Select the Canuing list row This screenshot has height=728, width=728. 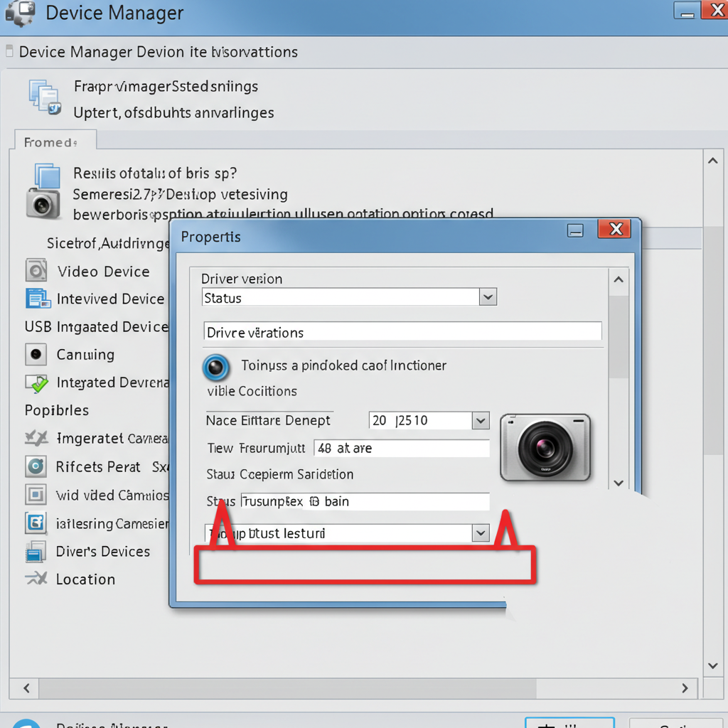pyautogui.click(x=85, y=355)
